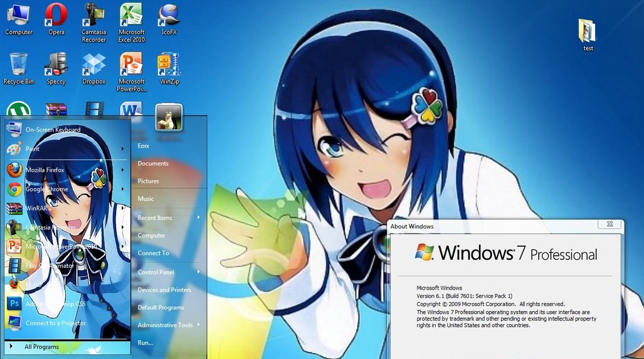Select the Recycle Bin icon
The image size is (644, 359).
[x=18, y=69]
